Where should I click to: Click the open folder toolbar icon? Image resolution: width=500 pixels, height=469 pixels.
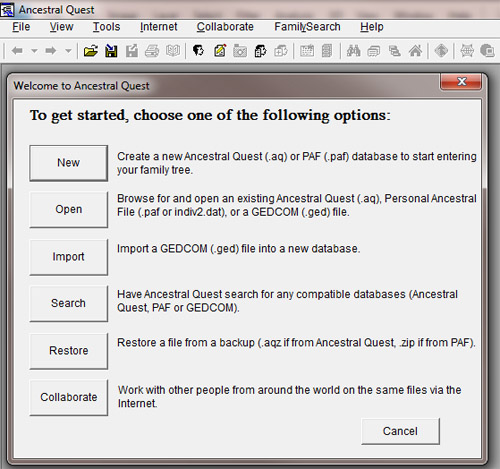[91, 51]
